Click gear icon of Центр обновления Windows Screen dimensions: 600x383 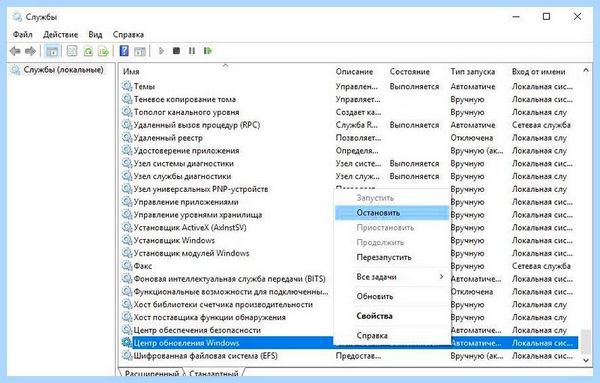127,342
